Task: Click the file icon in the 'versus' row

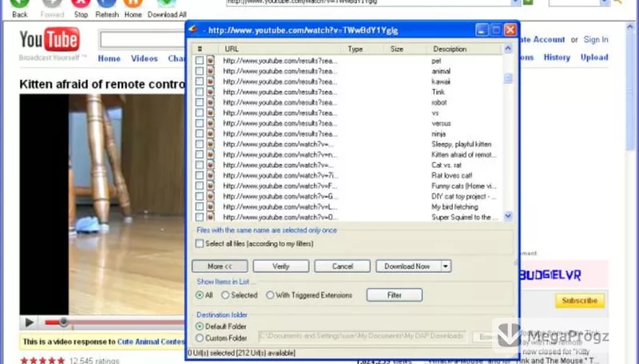Action: point(210,123)
